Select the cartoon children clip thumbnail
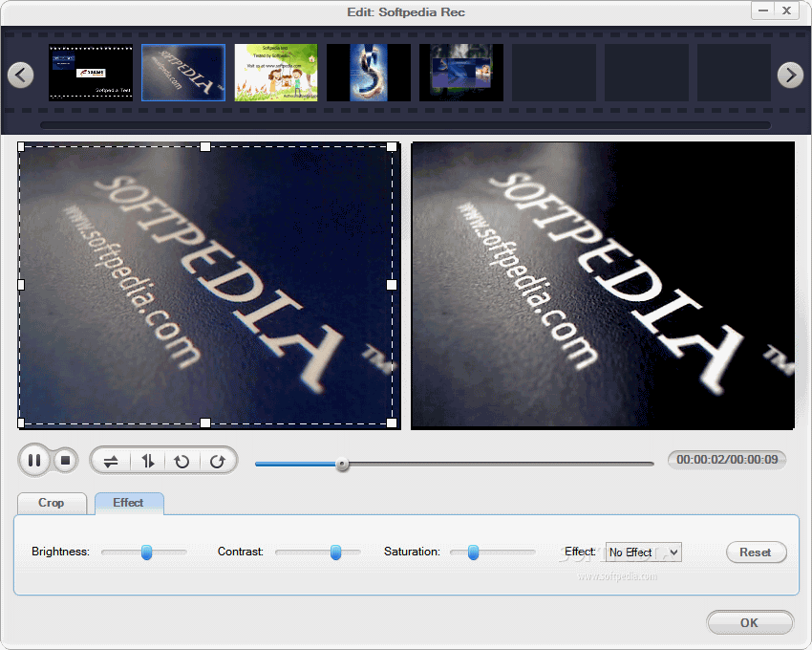This screenshot has width=812, height=650. point(276,73)
